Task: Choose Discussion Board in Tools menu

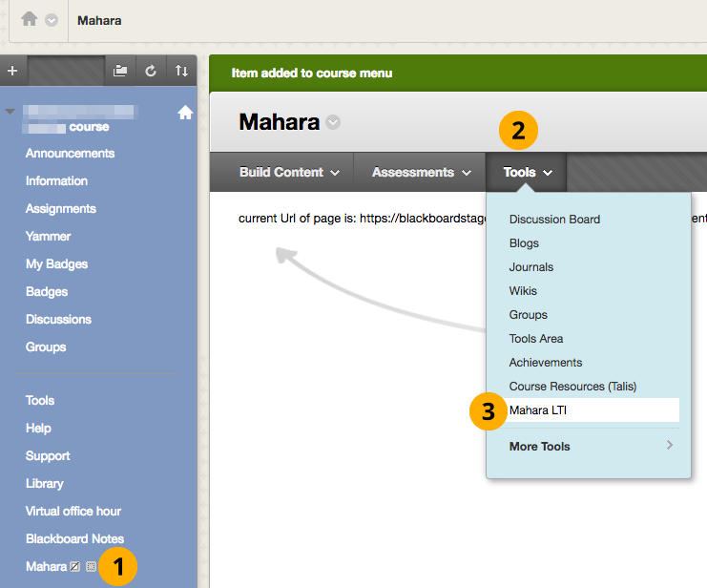Action: click(x=554, y=220)
